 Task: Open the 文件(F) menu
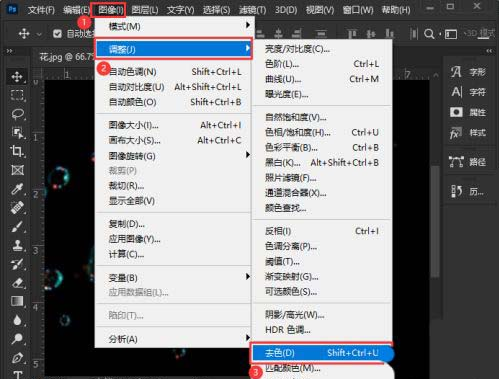41,10
